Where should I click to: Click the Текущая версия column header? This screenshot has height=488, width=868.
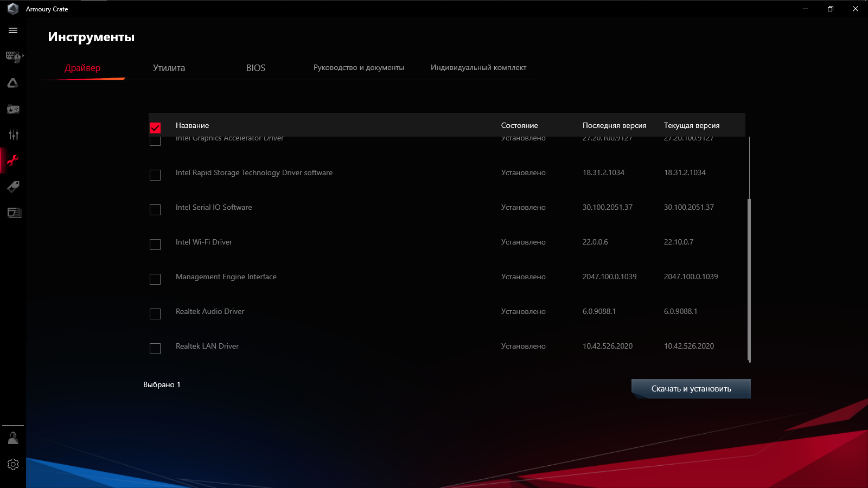coord(692,125)
